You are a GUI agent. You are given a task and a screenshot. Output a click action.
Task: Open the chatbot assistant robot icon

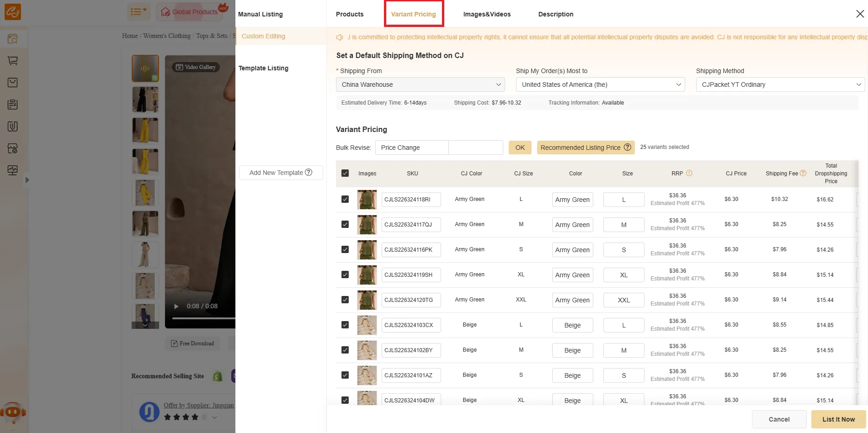13,413
